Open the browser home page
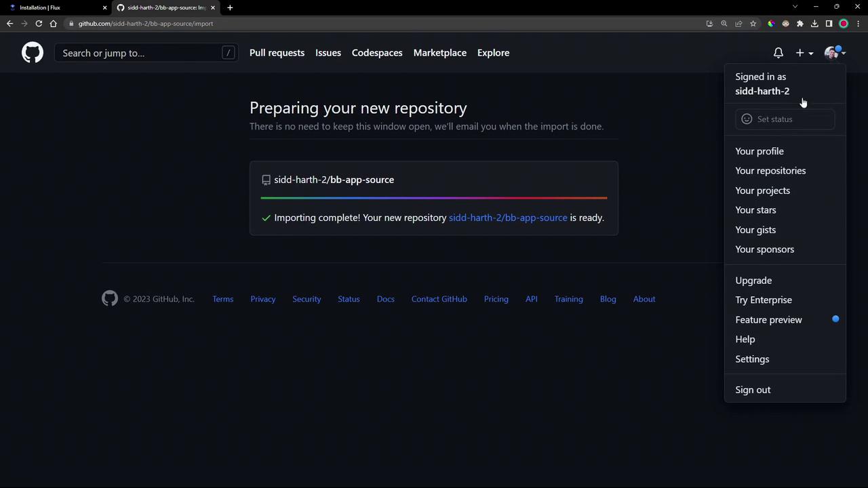868x488 pixels. [54, 24]
